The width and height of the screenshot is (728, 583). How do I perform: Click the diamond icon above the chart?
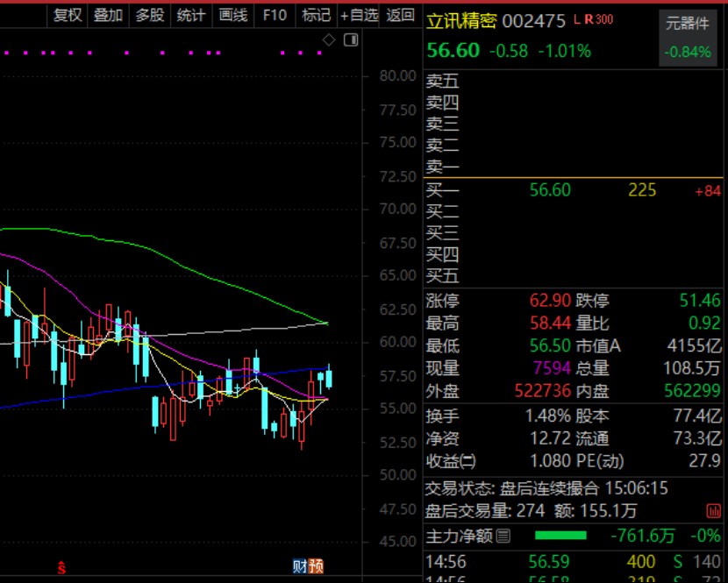pyautogui.click(x=329, y=40)
